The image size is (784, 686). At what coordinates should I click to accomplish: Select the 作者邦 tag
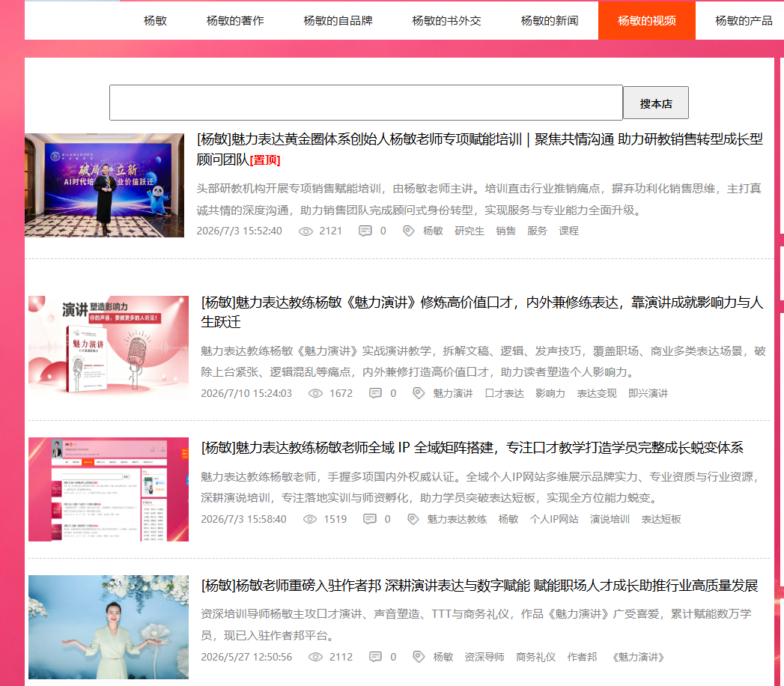(x=582, y=657)
